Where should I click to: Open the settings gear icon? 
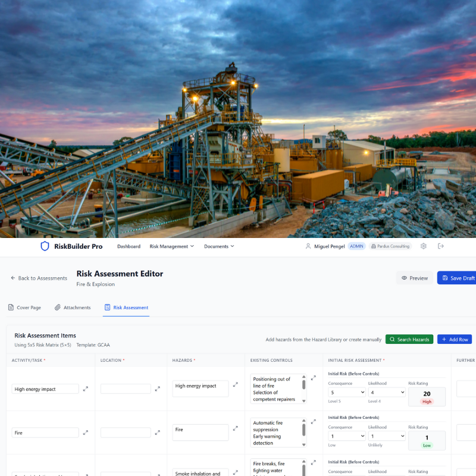424,246
